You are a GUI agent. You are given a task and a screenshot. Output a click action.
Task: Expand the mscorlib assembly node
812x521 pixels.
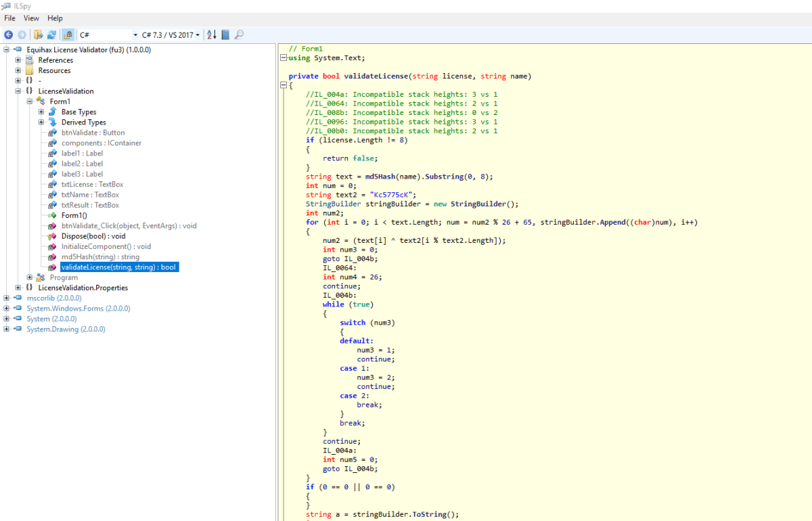point(7,298)
